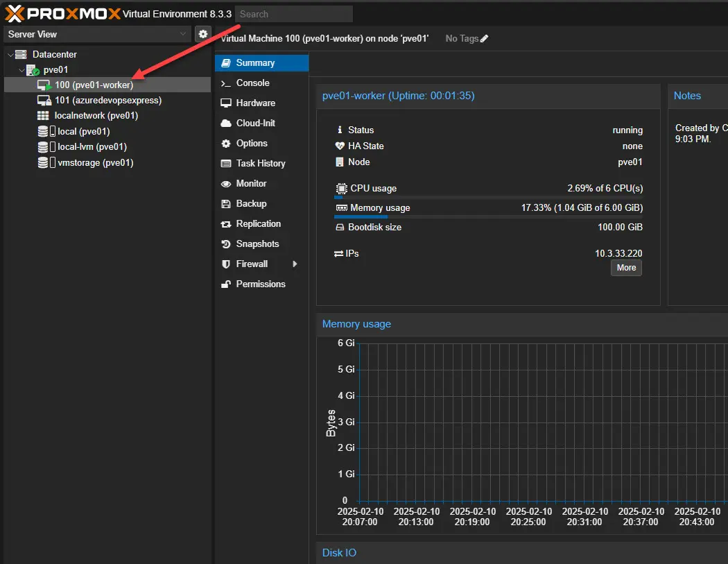
Task: Collapse the pve01 node expander
Action: point(21,70)
